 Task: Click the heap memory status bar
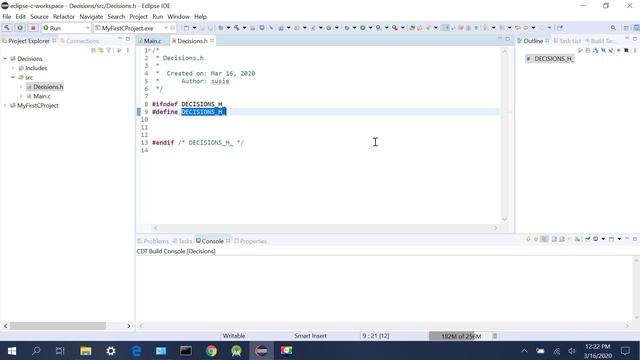[x=460, y=336]
